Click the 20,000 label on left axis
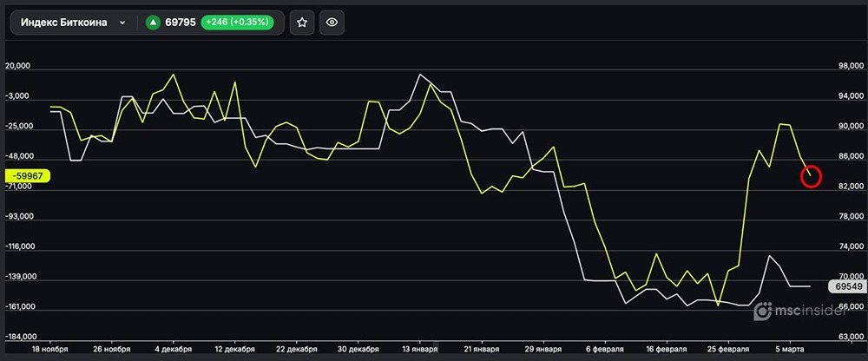Viewport: 868px width, 361px height. [x=19, y=66]
